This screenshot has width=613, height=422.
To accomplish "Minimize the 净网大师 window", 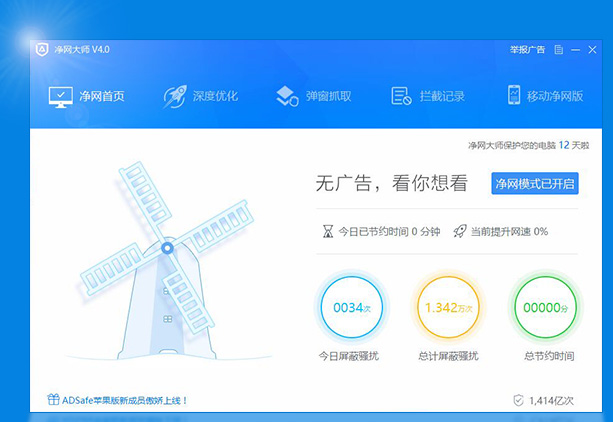I will [575, 50].
